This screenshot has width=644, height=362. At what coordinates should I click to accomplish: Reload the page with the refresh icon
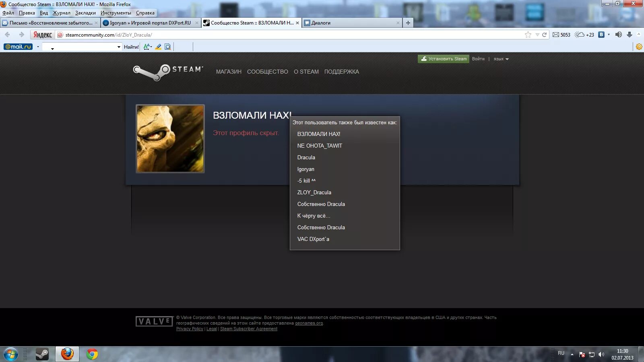click(544, 35)
